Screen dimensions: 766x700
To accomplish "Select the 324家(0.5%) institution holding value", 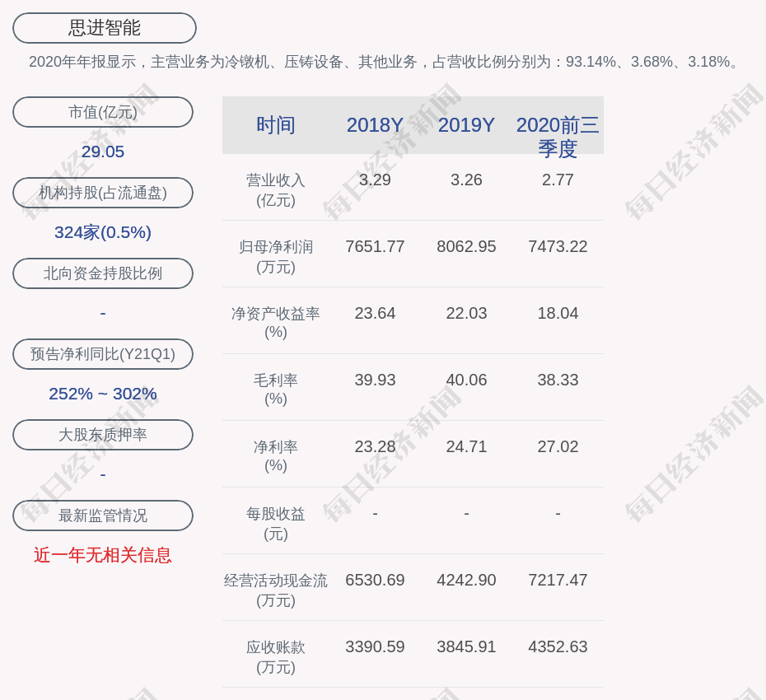I will [x=103, y=232].
